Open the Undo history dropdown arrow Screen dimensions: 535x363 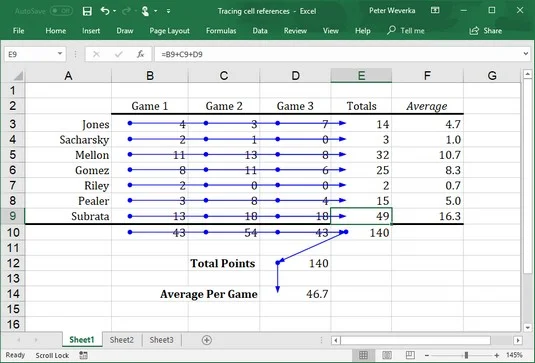pos(114,11)
